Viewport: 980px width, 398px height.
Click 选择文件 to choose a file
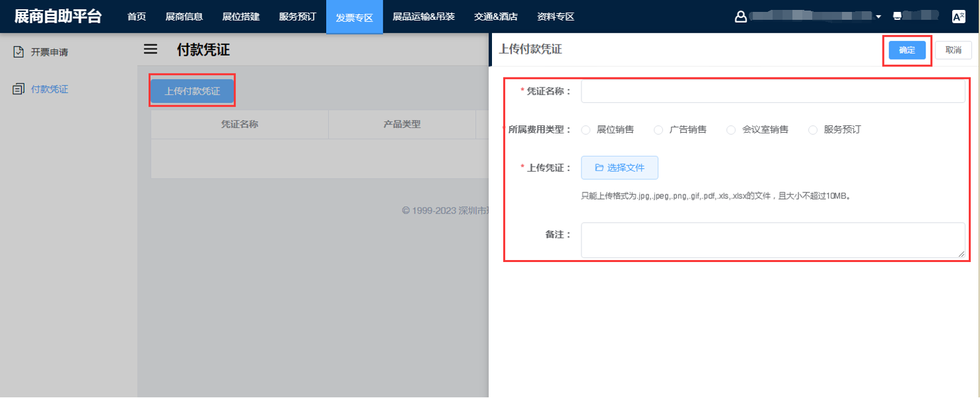[x=619, y=168]
